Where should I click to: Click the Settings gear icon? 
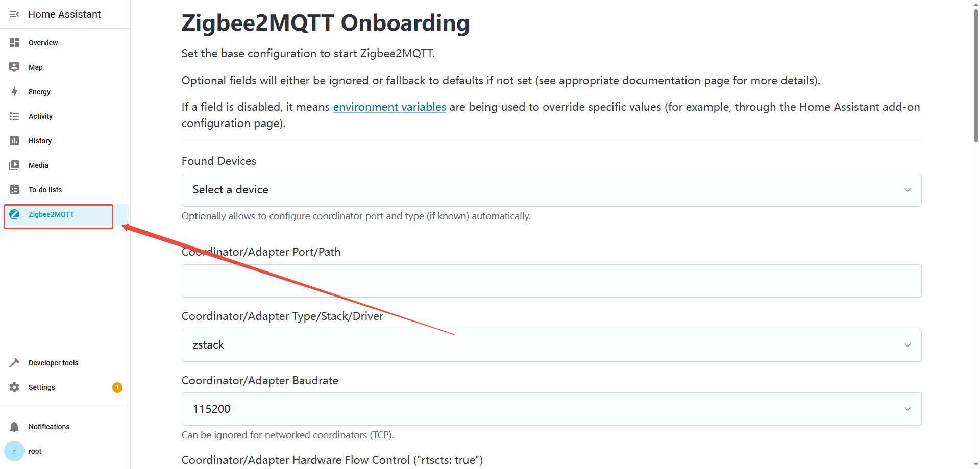tap(14, 387)
